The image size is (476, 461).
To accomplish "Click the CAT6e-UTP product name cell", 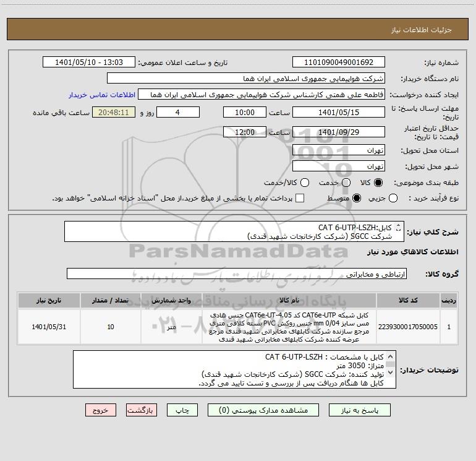I will 289,327.
